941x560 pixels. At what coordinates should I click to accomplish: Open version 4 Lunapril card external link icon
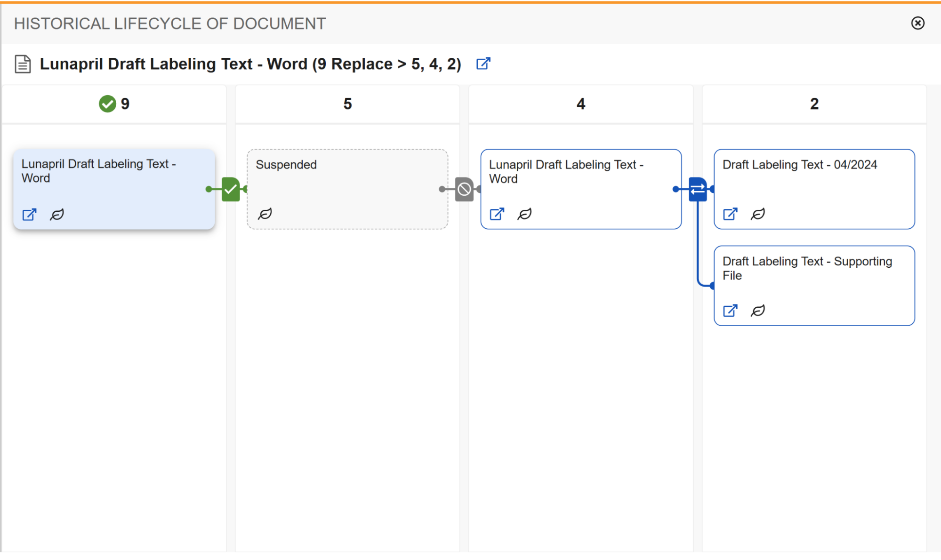497,214
